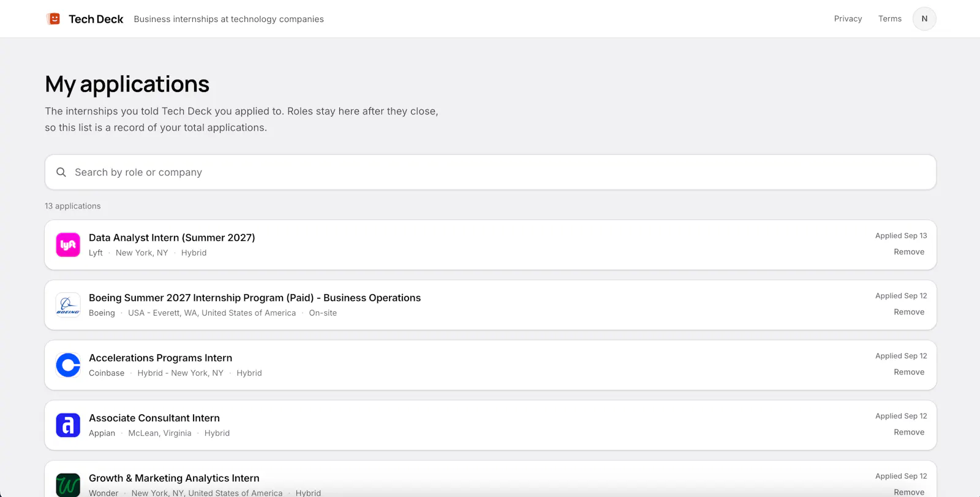Viewport: 980px width, 497px height.
Task: Focus the Search by role or company field
Action: [491, 172]
